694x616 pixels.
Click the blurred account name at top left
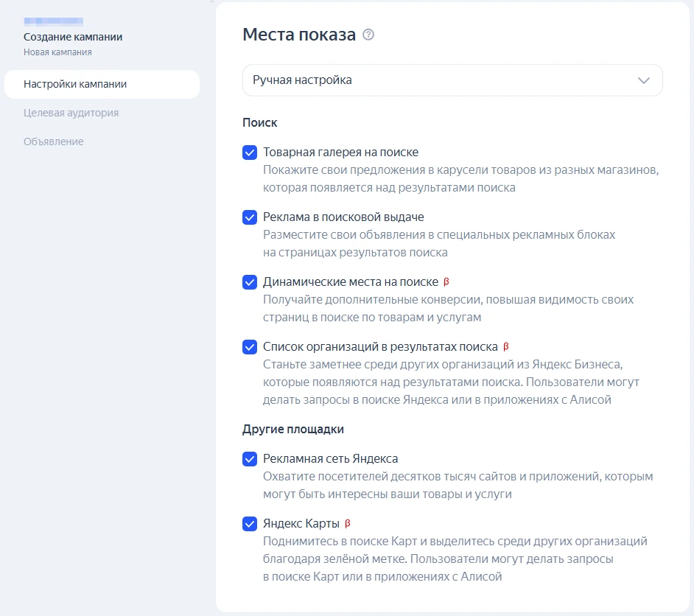tap(53, 21)
